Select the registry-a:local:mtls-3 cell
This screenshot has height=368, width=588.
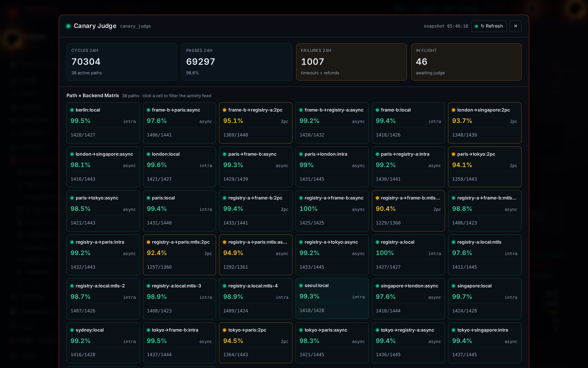(179, 299)
